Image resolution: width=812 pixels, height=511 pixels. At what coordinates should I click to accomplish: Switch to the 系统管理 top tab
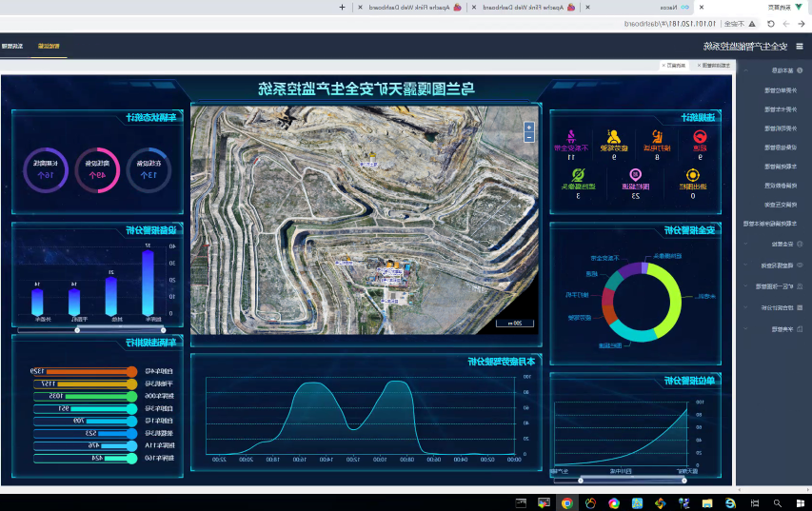click(13, 46)
